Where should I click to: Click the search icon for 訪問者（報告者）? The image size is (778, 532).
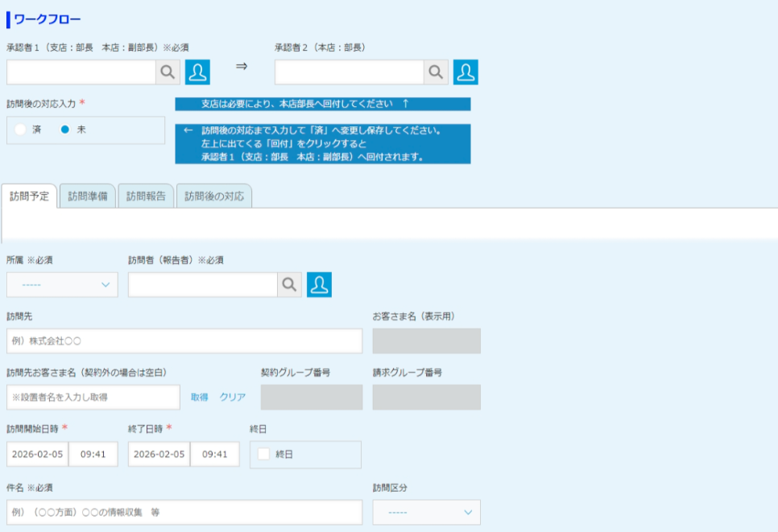[289, 285]
